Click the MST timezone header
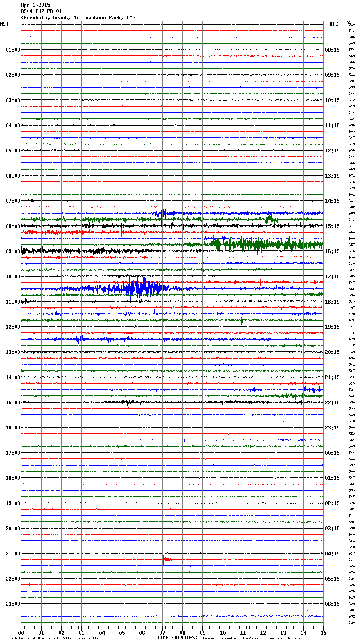Viewport: 357px width, 644px height. 4,24
